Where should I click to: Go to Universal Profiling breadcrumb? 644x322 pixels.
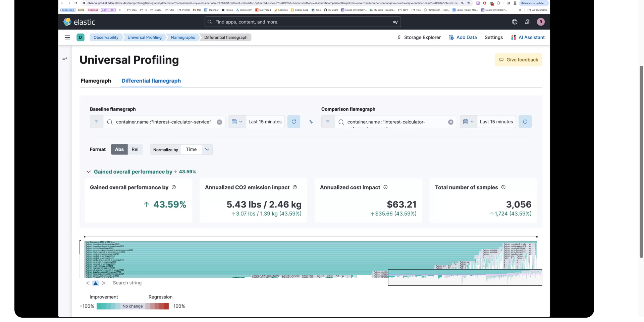(x=145, y=37)
